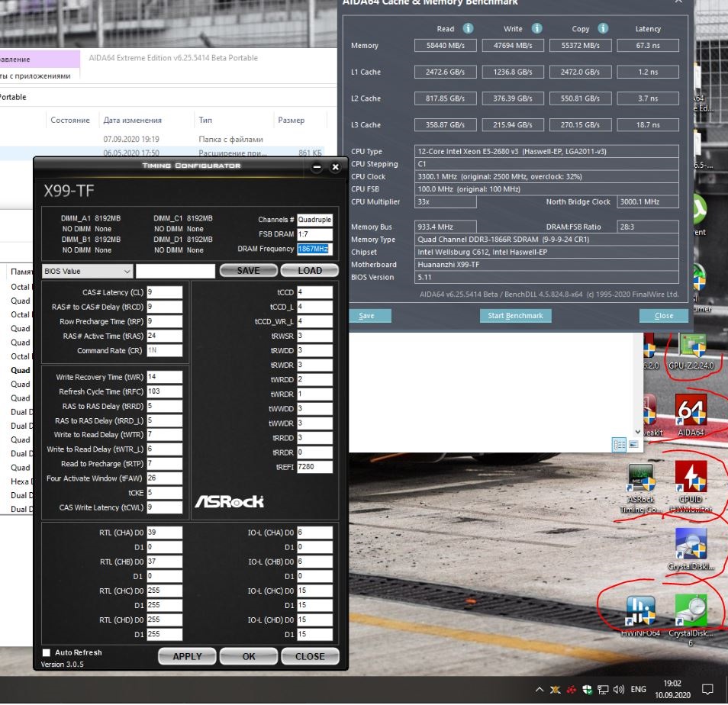Click the Four Activate Window (tFAW) field
The width and height of the screenshot is (728, 705).
coord(165,478)
